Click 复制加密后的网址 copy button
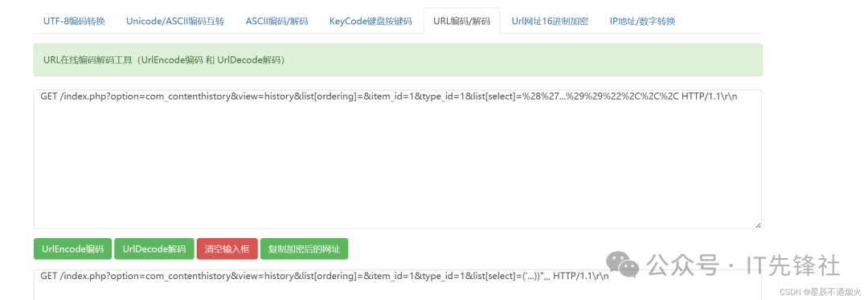The height and width of the screenshot is (300, 868). pos(304,249)
